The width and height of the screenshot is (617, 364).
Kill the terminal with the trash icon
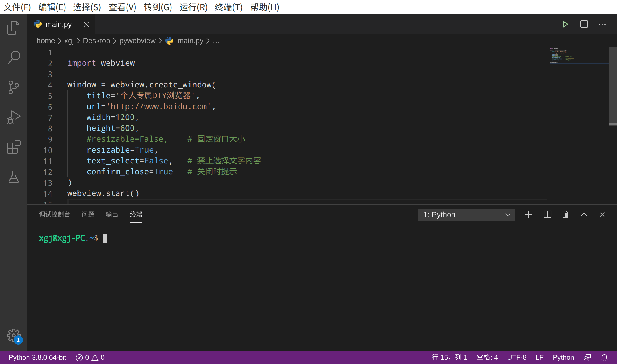pyautogui.click(x=565, y=215)
